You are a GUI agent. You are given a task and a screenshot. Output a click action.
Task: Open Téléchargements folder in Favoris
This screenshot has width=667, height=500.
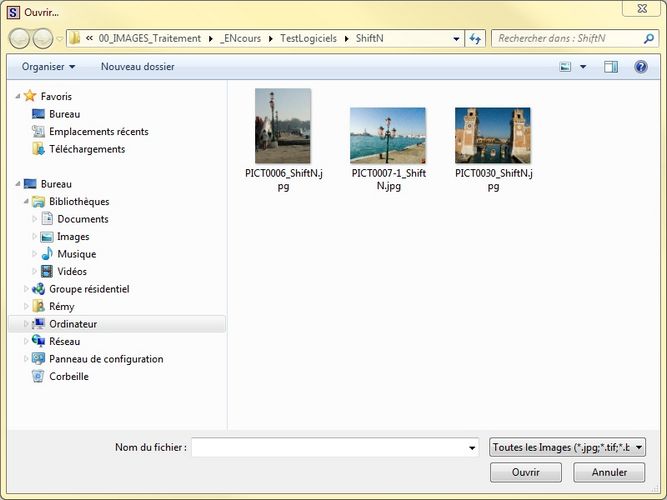pyautogui.click(x=87, y=149)
